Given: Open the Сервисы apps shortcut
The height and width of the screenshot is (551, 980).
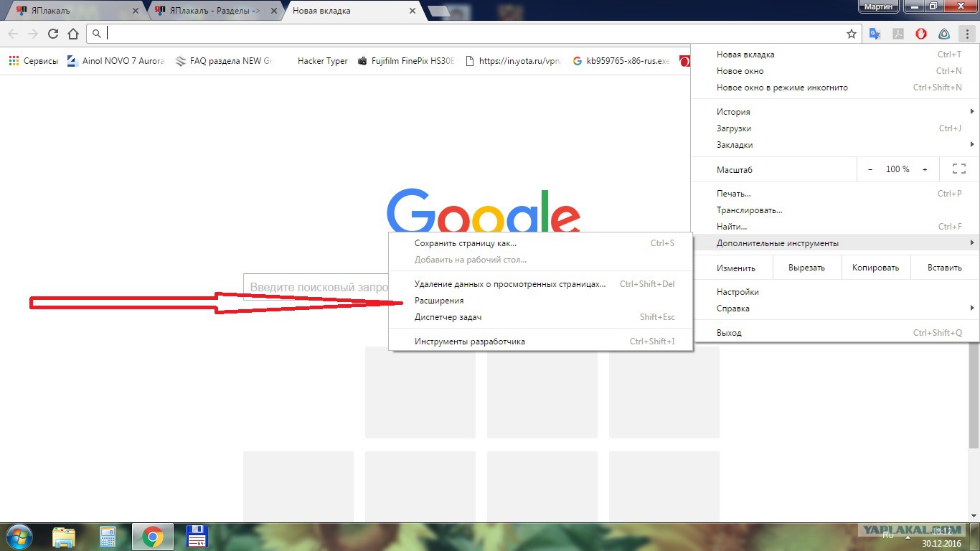Looking at the screenshot, I should pyautogui.click(x=33, y=61).
